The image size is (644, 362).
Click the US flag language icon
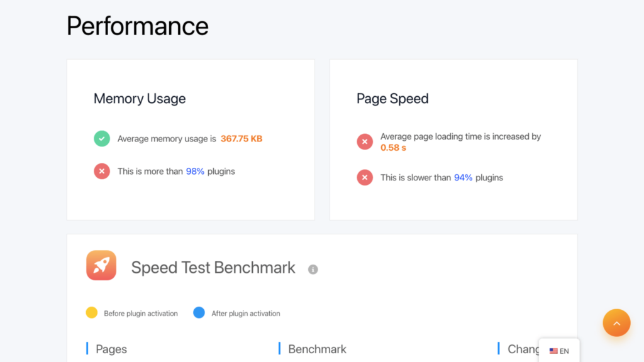[553, 351]
